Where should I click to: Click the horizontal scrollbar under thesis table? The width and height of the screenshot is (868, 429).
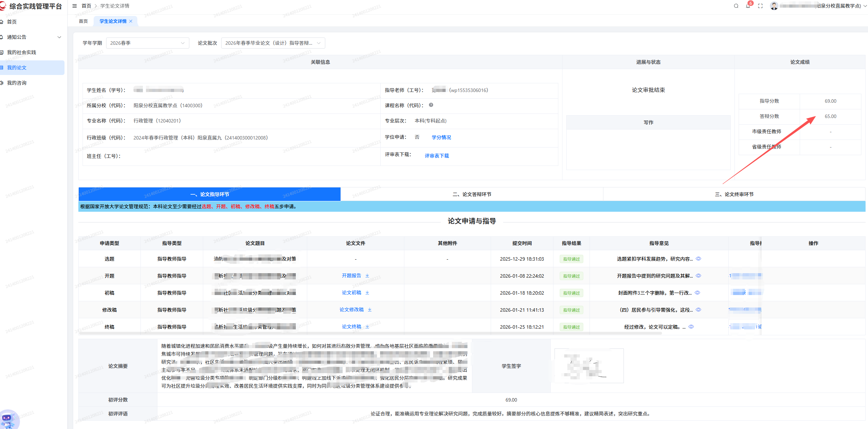(370, 333)
